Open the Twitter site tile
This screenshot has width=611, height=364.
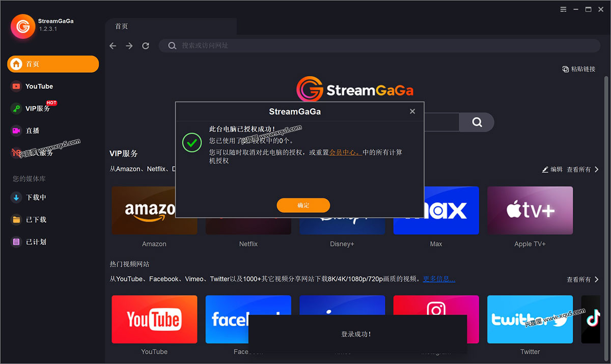point(530,319)
